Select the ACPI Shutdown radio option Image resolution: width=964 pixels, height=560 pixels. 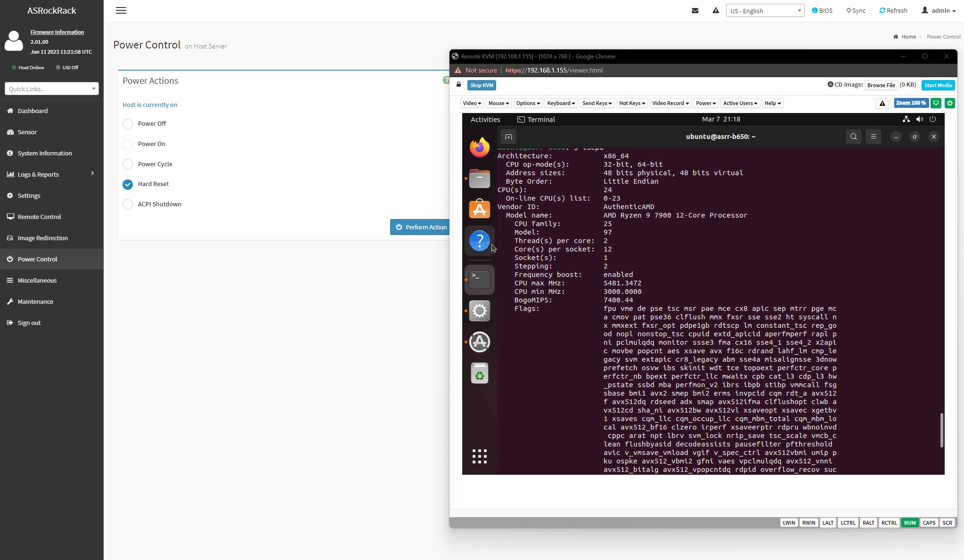coord(128,204)
